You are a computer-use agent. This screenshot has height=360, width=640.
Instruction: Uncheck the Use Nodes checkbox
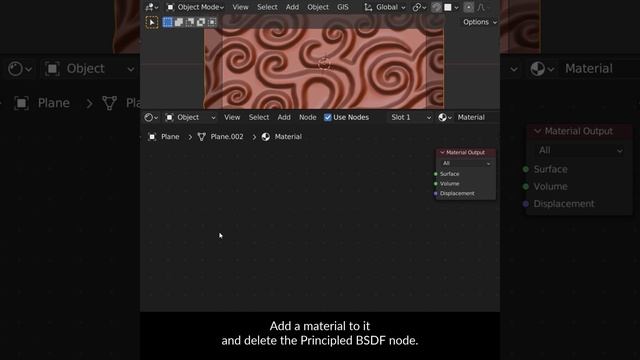pyautogui.click(x=328, y=118)
